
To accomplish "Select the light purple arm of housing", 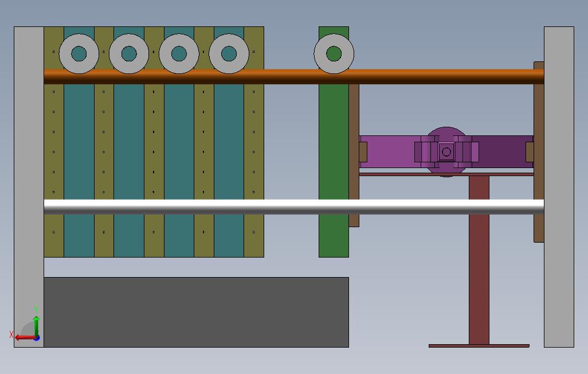I will [x=390, y=151].
